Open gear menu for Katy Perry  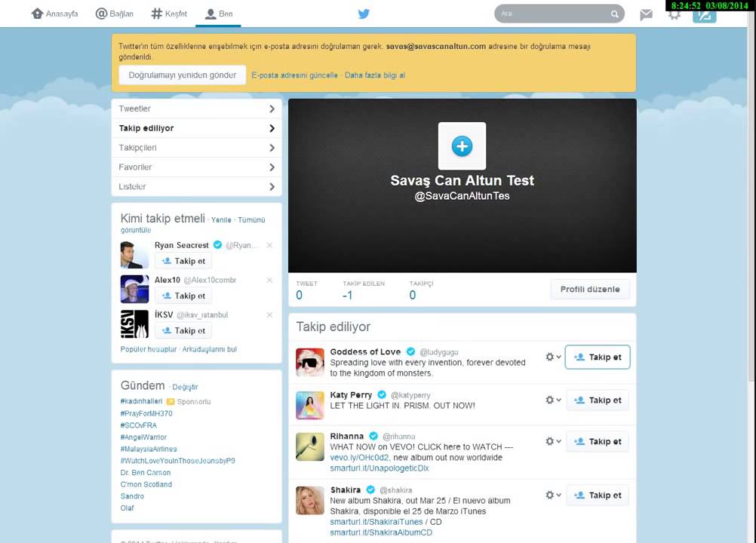(553, 400)
